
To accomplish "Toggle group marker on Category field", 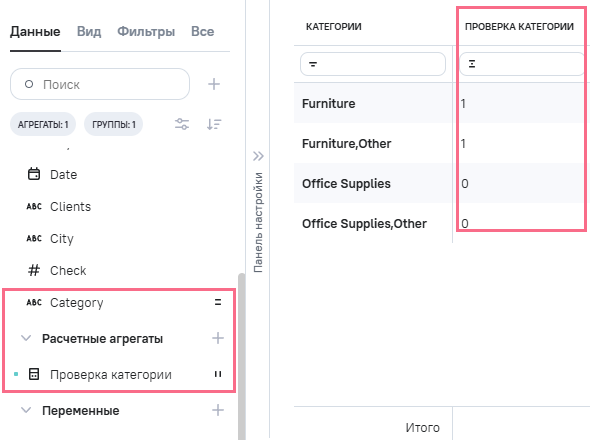I will 218,302.
